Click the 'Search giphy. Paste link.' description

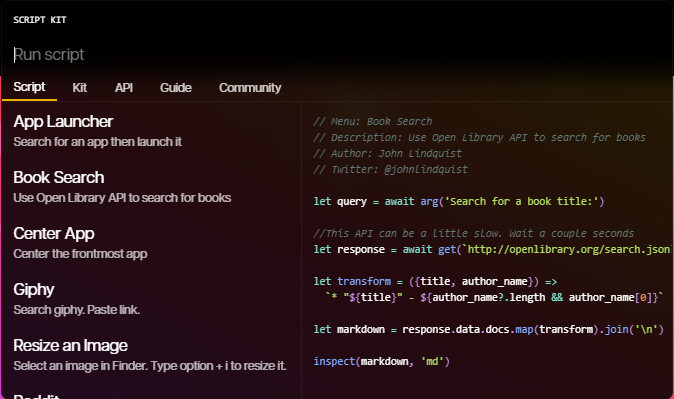77,310
